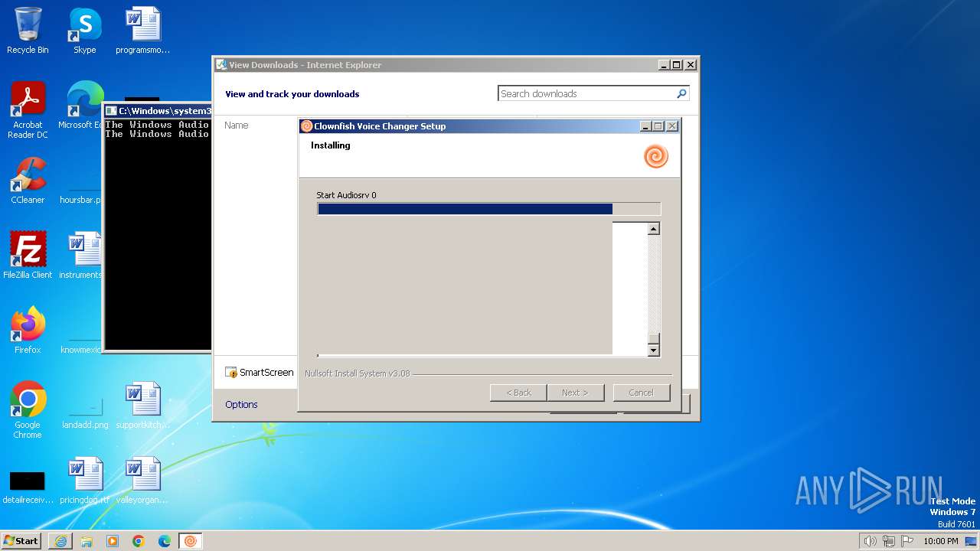Open the detailreceiv... desktop file
Viewport: 980px width, 551px height.
[x=28, y=486]
